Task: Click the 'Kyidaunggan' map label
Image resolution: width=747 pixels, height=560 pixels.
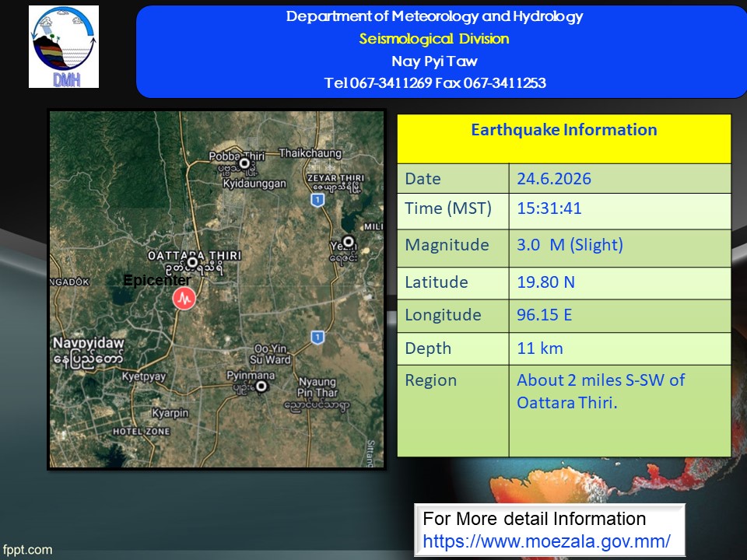Action: point(254,184)
